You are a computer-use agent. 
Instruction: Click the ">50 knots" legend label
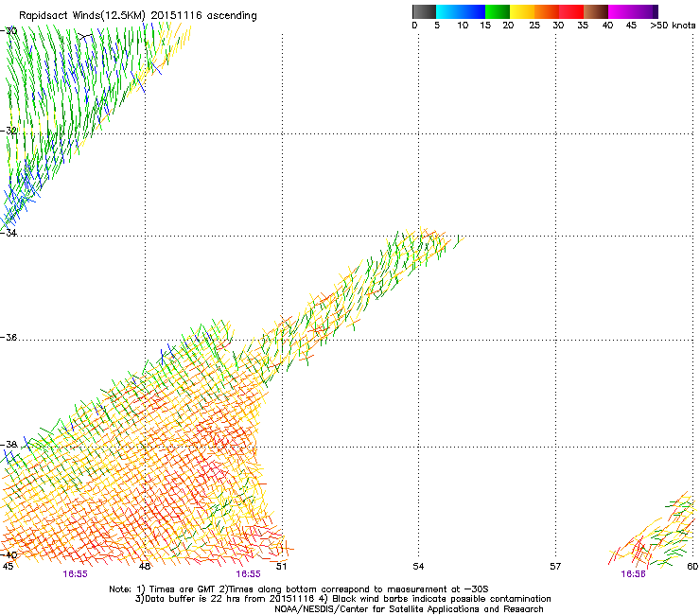(x=673, y=26)
